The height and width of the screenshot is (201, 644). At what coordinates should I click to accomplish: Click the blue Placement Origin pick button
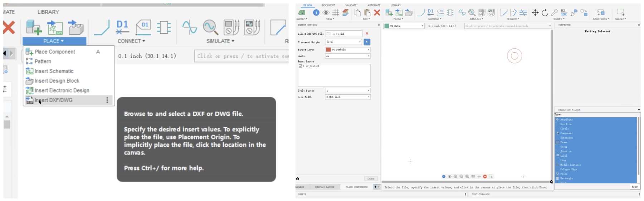coord(367,42)
